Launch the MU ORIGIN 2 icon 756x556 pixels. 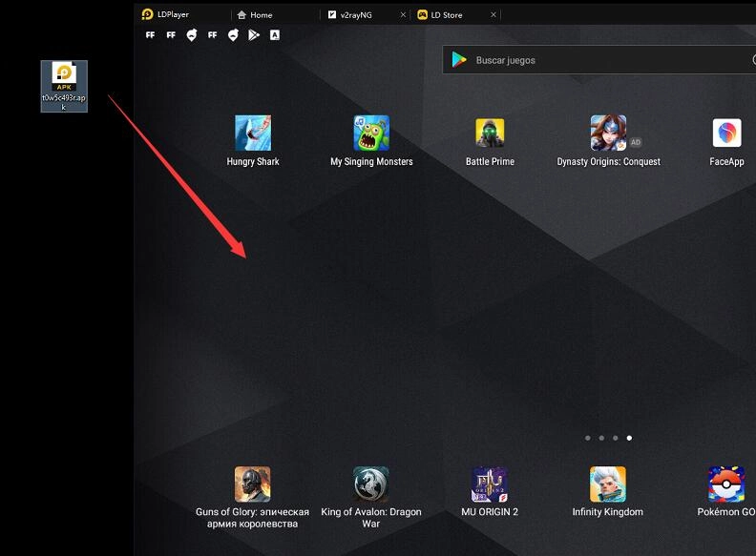point(490,484)
